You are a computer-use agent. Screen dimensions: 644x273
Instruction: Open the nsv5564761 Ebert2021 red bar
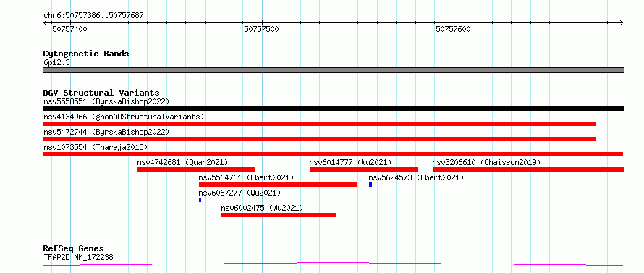click(278, 185)
